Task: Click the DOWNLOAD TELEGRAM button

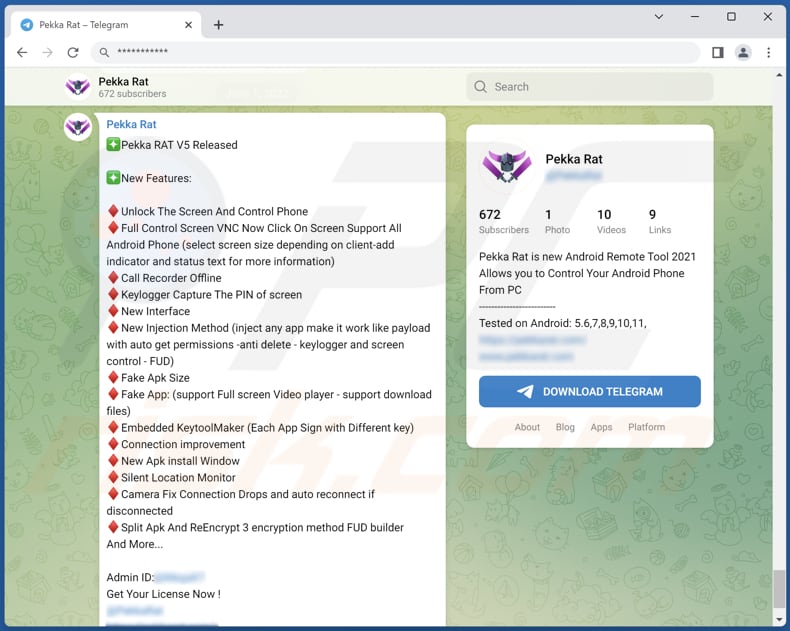Action: [589, 392]
